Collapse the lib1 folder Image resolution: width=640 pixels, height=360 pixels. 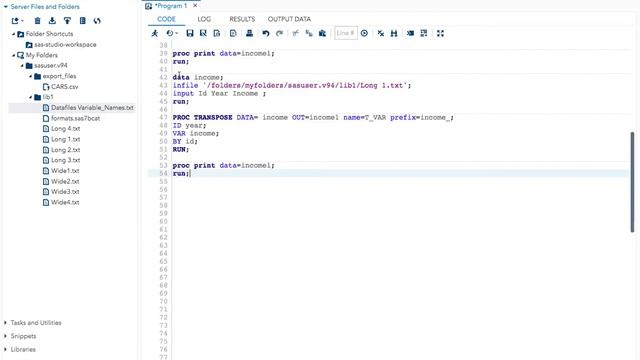tap(31, 97)
